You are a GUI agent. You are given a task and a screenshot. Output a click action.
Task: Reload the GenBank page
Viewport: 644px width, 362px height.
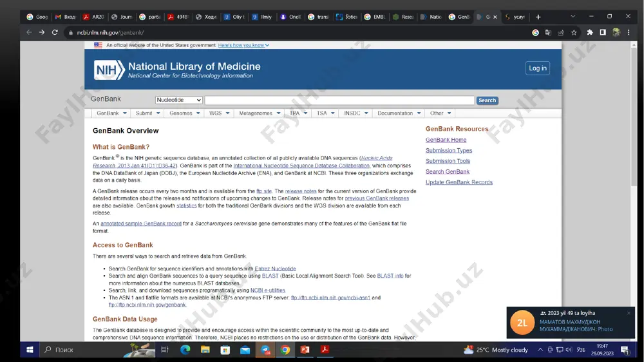pyautogui.click(x=55, y=32)
